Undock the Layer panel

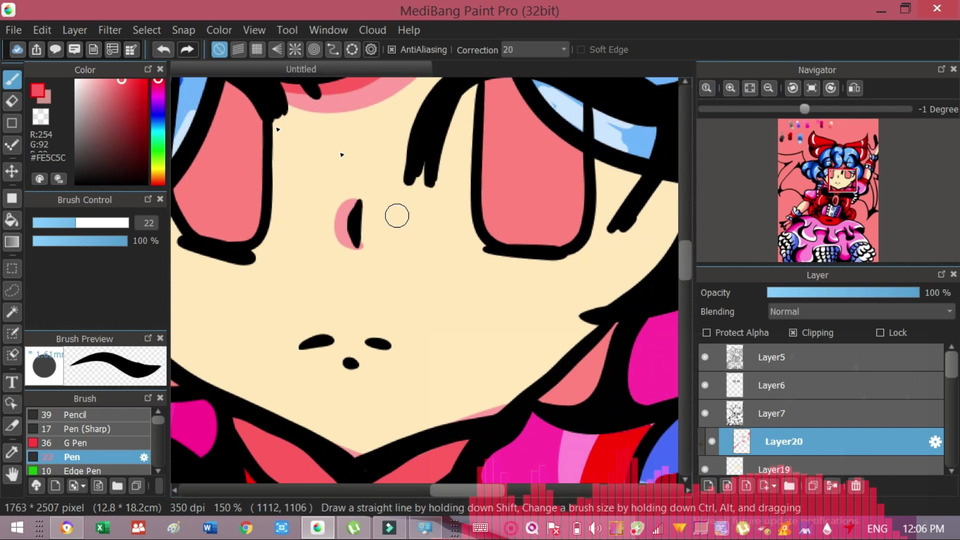point(942,274)
